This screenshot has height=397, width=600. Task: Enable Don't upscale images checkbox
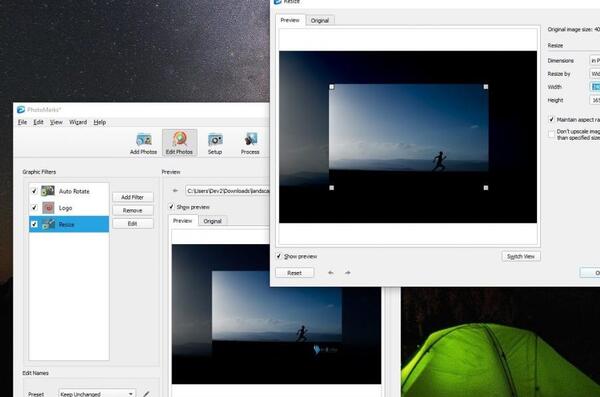[551, 134]
